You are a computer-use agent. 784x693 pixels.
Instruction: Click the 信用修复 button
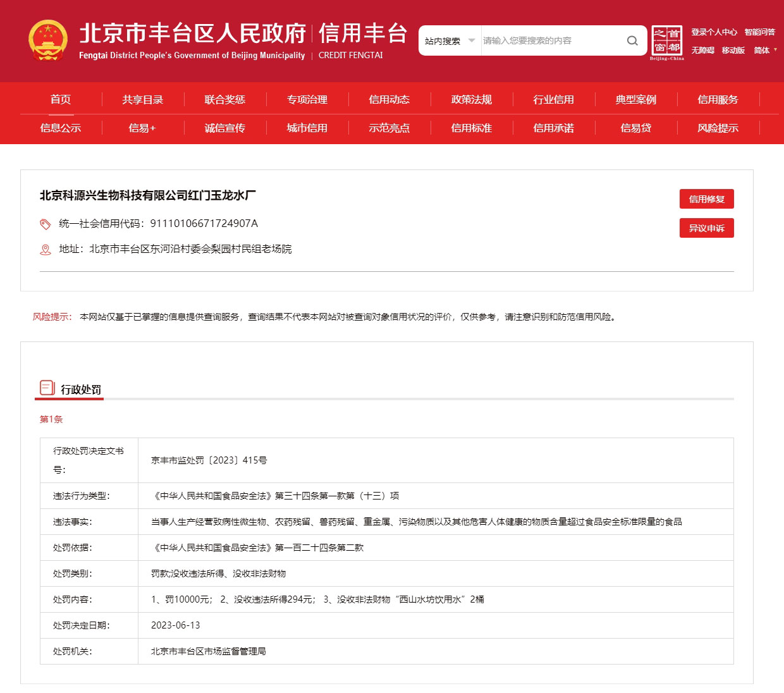tap(707, 199)
